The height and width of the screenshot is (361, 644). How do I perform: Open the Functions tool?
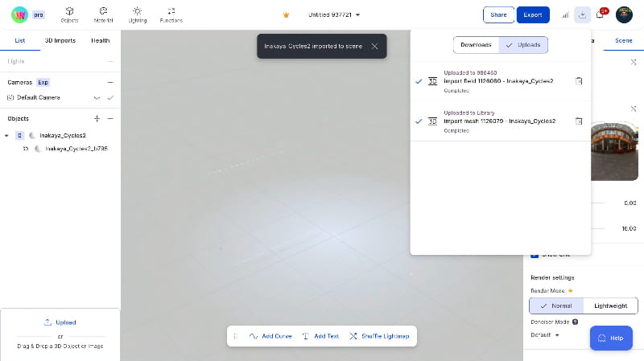click(171, 14)
